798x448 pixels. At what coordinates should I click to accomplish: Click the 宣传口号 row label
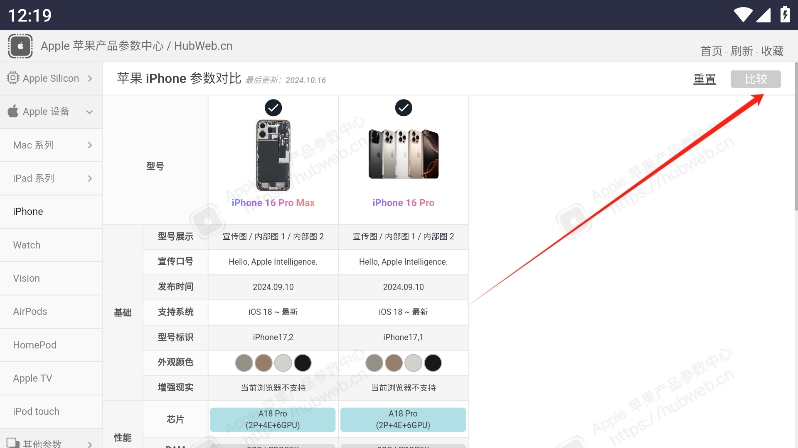(x=175, y=261)
